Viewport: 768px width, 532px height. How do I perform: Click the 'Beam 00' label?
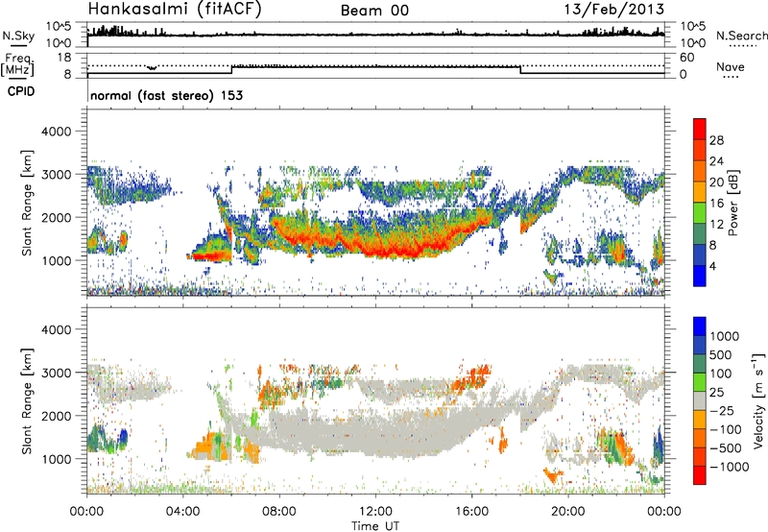(x=374, y=11)
